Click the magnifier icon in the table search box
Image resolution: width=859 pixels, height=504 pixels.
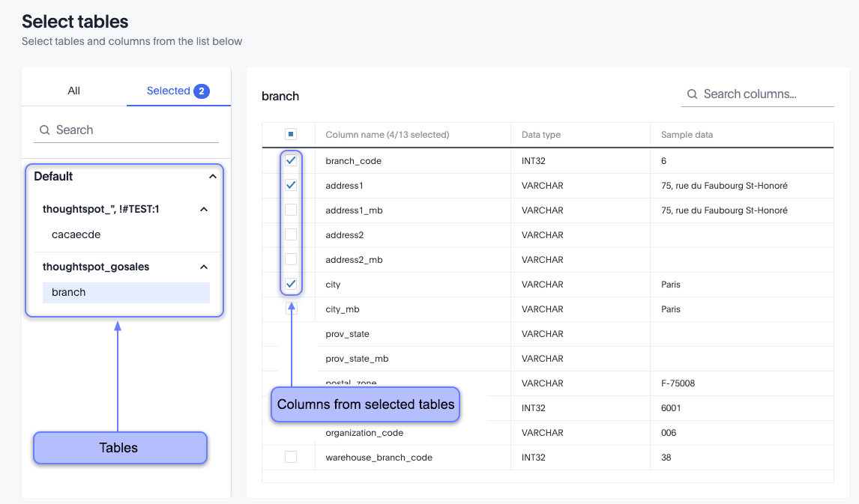pos(44,130)
